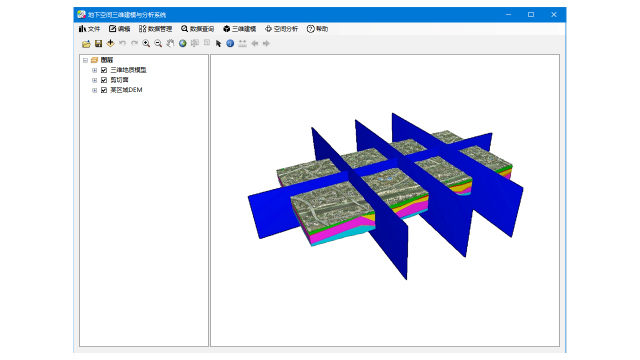The width and height of the screenshot is (640, 360).
Task: Open the 文件 menu
Action: 89,29
